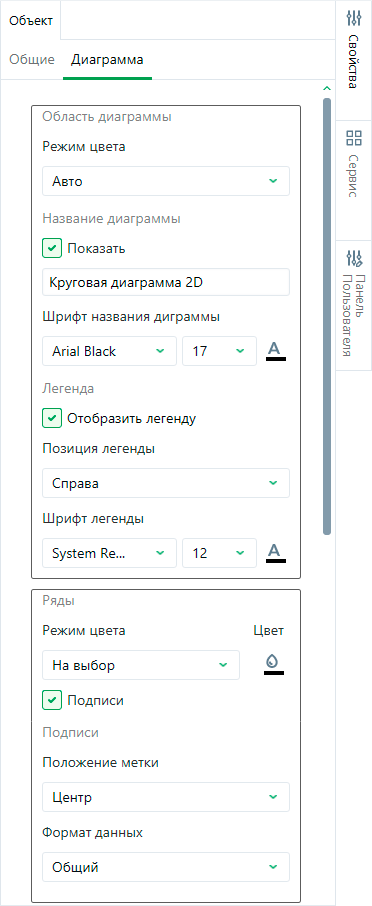Open Позиция легенды dropdown Справа
The height and width of the screenshot is (906, 372).
tap(166, 483)
